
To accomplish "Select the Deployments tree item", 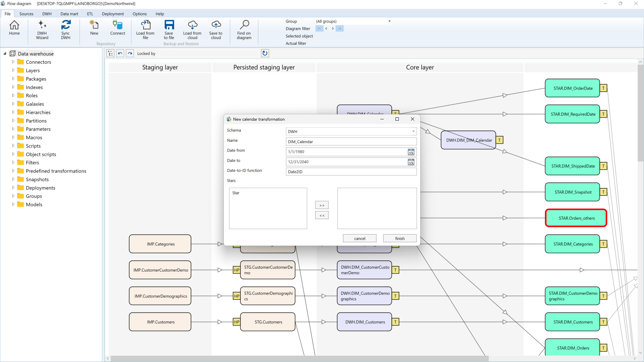I will click(41, 188).
